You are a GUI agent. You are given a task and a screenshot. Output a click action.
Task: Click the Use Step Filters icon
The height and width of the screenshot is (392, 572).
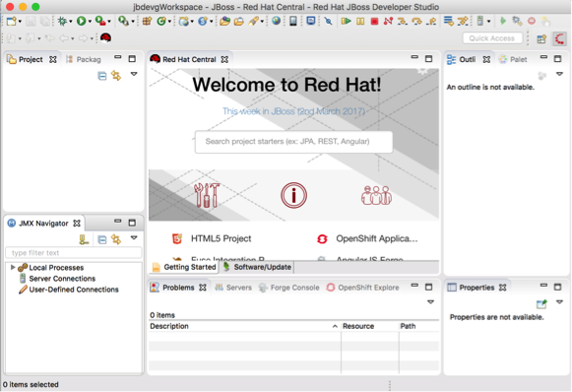click(x=463, y=21)
